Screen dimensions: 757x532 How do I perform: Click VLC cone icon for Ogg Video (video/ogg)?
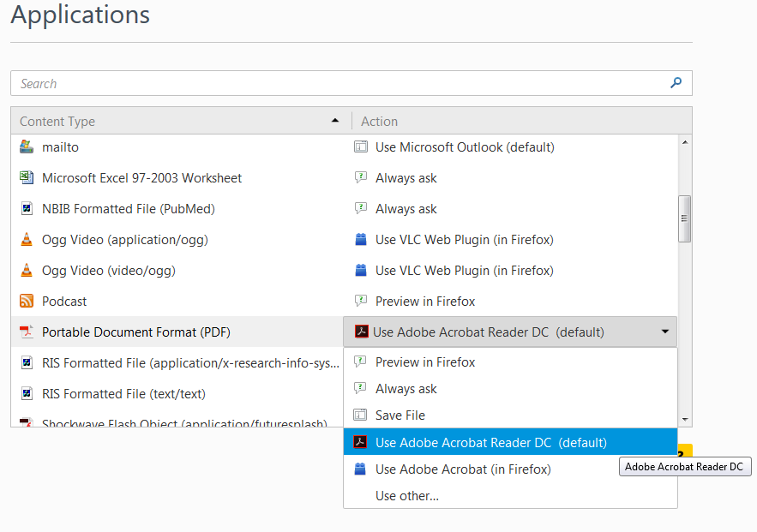(x=27, y=270)
